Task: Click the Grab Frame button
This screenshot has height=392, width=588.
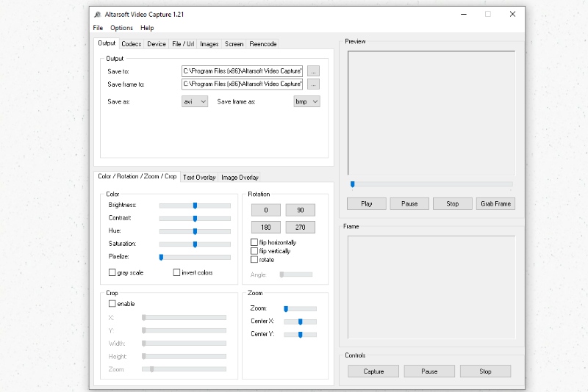Action: click(x=495, y=203)
